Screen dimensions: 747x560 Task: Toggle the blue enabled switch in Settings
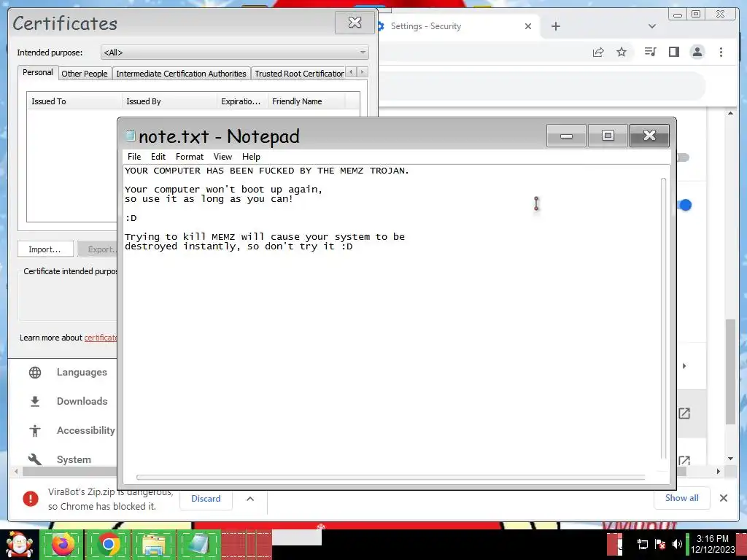pos(684,205)
